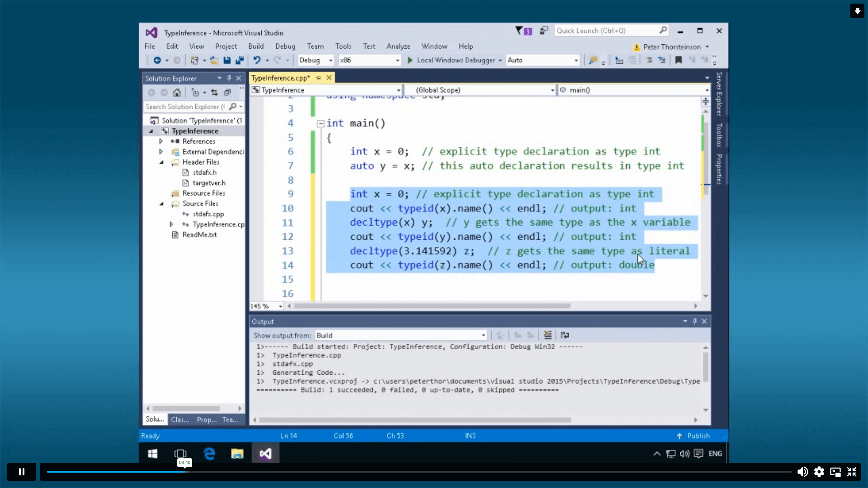Expand the References node
Image resolution: width=868 pixels, height=488 pixels.
click(161, 141)
